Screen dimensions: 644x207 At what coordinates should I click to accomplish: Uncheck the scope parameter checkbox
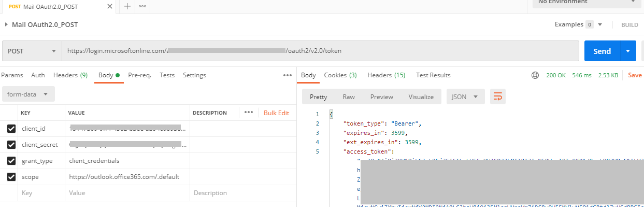11,177
